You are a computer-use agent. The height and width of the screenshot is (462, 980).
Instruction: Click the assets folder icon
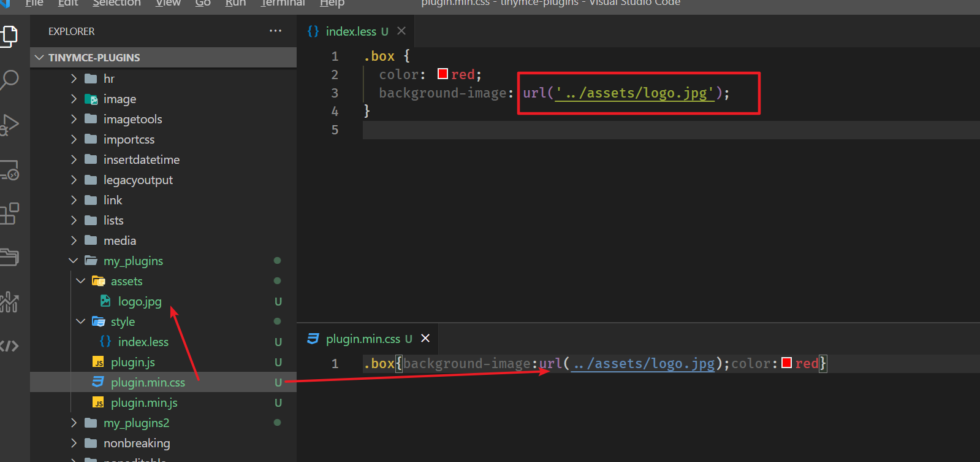click(x=98, y=281)
